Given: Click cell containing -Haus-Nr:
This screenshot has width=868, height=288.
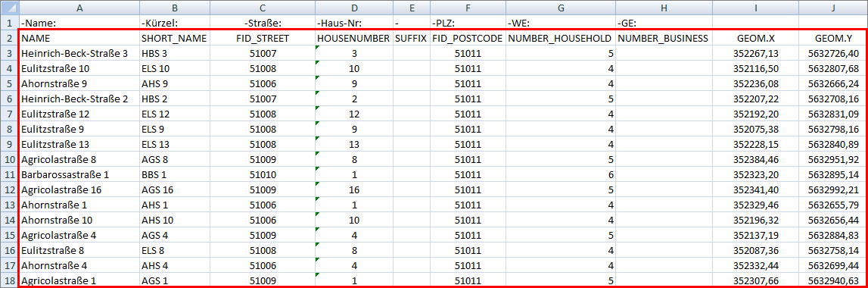Looking at the screenshot, I should [x=353, y=23].
